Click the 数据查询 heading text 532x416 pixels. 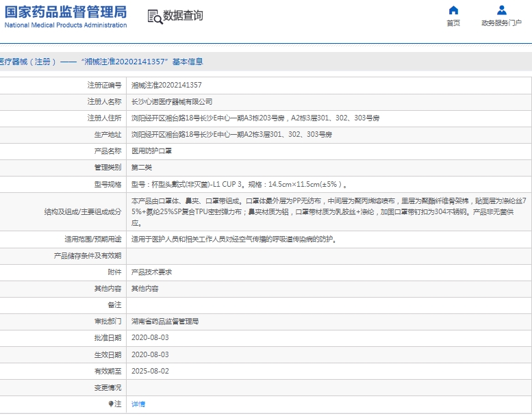183,15
